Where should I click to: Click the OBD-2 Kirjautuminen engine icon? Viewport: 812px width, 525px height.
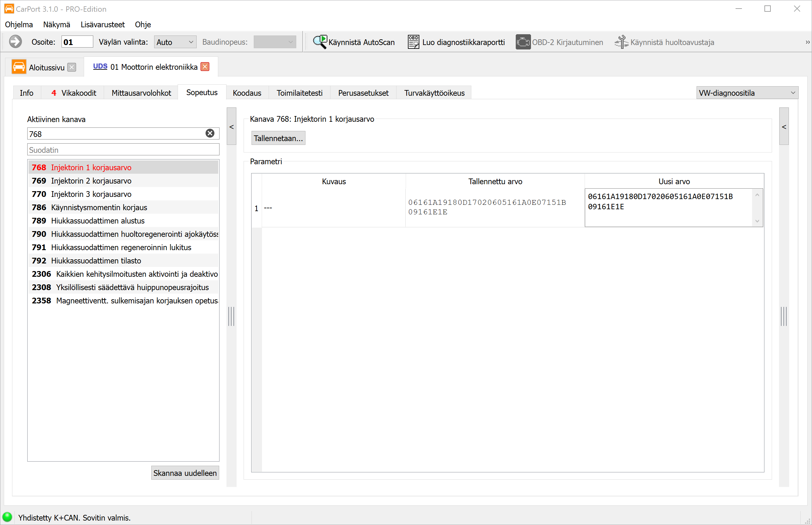[522, 42]
